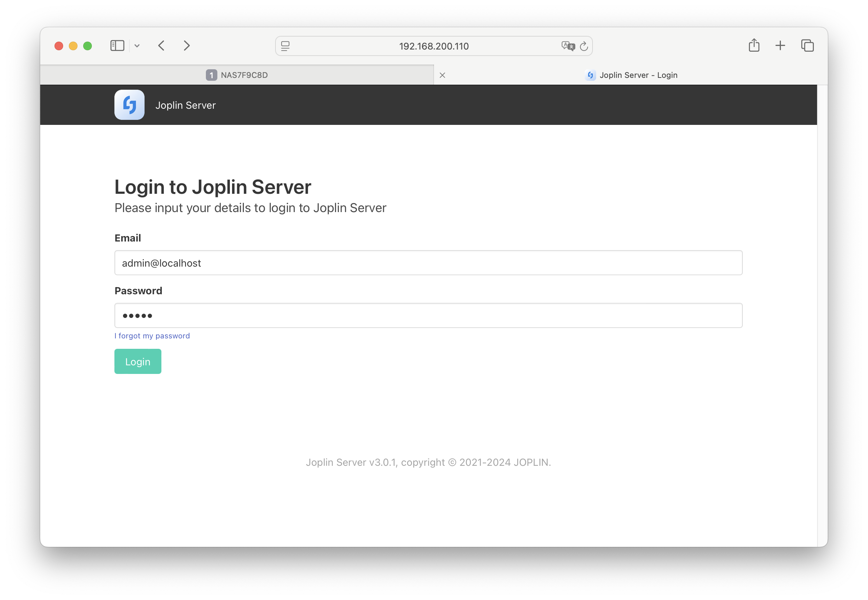868x600 pixels.
Task: Add a new tab with plus icon
Action: pos(780,46)
